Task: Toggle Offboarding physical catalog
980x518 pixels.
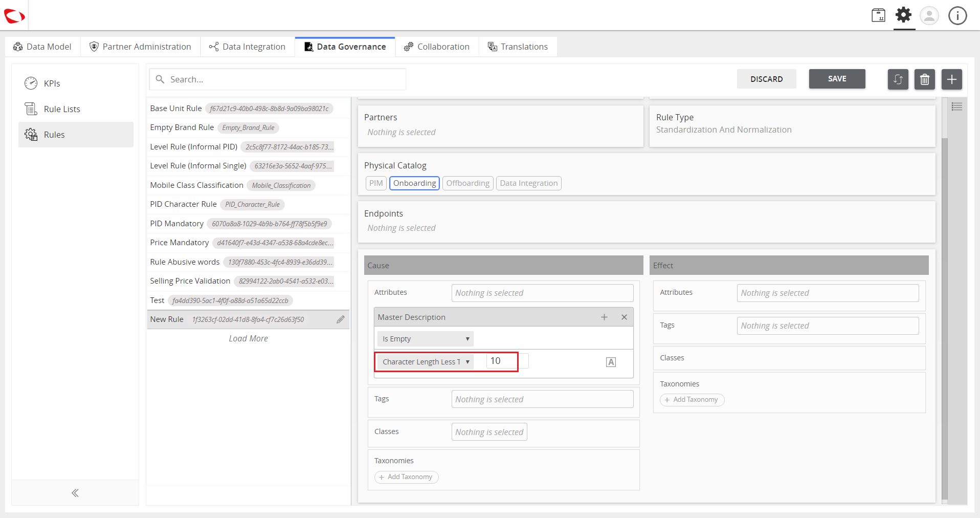Action: 467,183
